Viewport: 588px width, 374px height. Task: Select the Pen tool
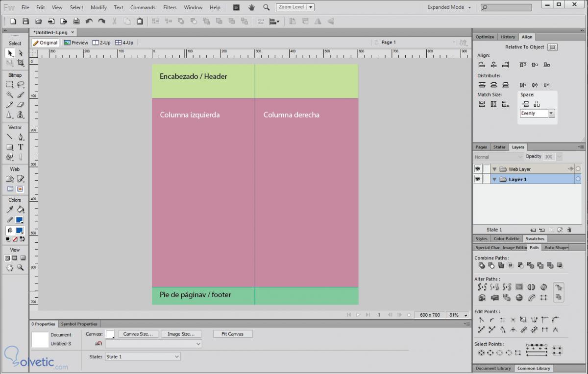[x=21, y=137]
